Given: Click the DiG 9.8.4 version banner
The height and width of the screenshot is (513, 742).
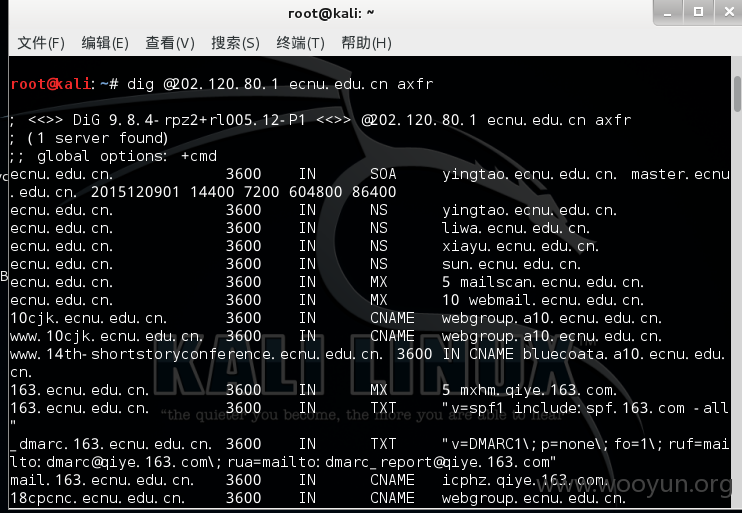Looking at the screenshot, I should 320,120.
